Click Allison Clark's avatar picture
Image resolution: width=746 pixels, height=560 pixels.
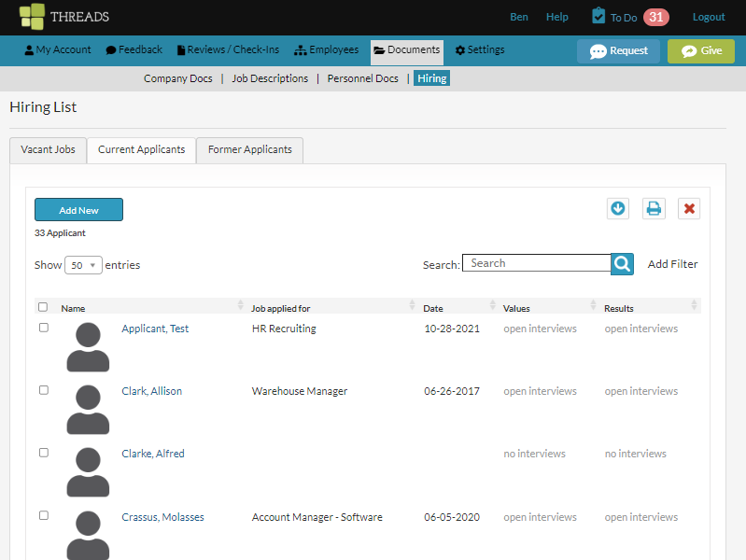[88, 410]
